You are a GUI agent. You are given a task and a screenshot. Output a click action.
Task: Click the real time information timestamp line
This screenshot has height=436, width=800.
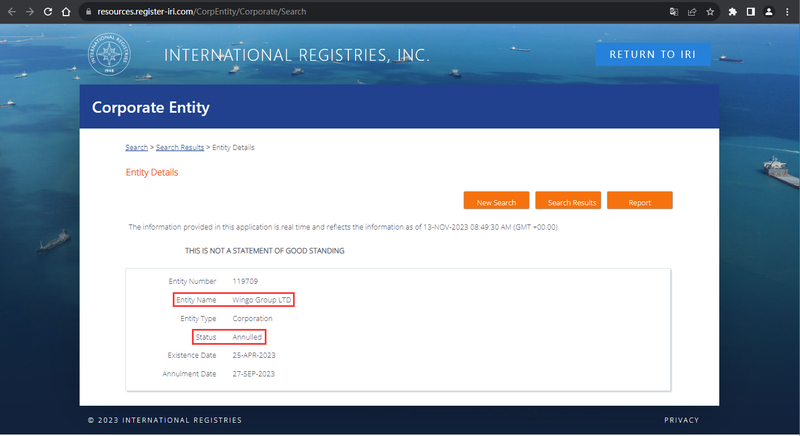(343, 227)
